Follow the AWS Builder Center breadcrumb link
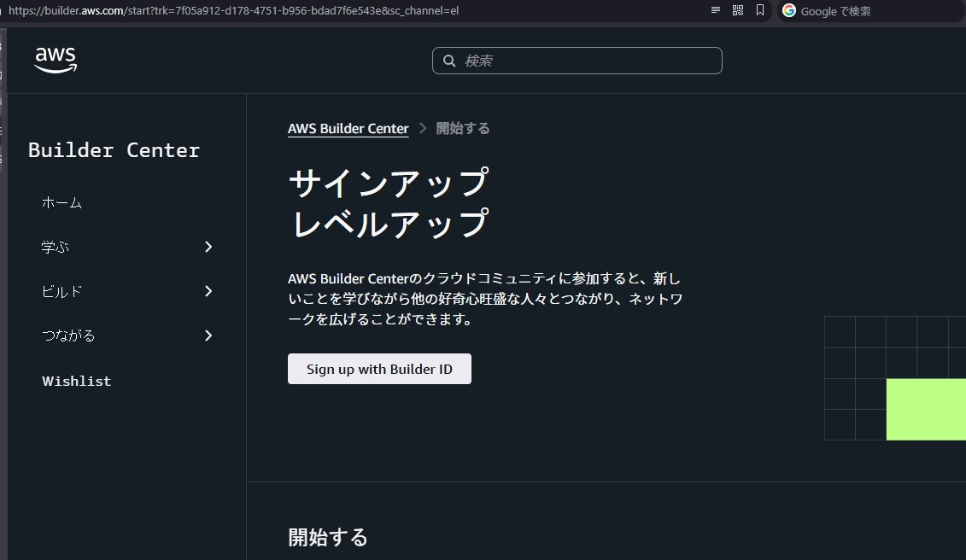The image size is (966, 560). tap(348, 129)
